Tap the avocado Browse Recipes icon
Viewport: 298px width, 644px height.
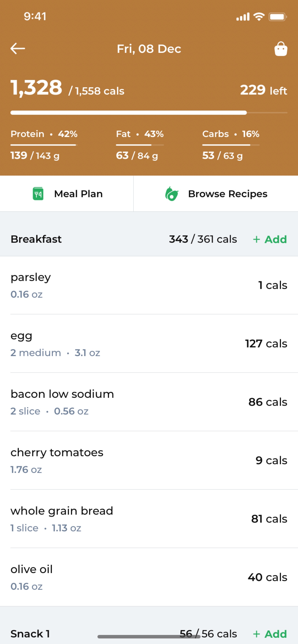click(172, 194)
